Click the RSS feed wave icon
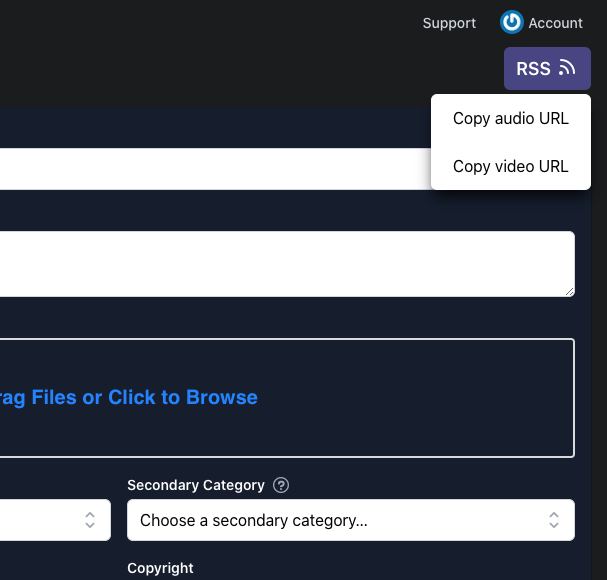607x580 pixels. coord(567,69)
